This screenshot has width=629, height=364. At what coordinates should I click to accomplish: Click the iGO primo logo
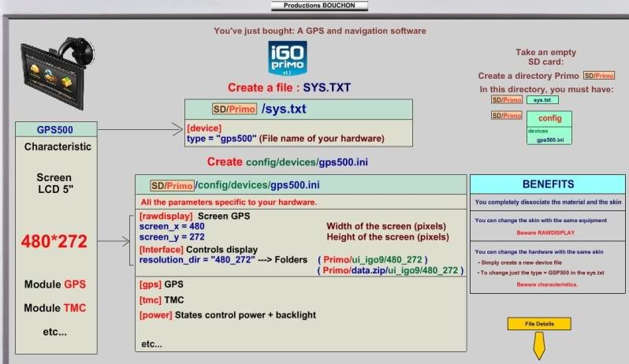[287, 58]
